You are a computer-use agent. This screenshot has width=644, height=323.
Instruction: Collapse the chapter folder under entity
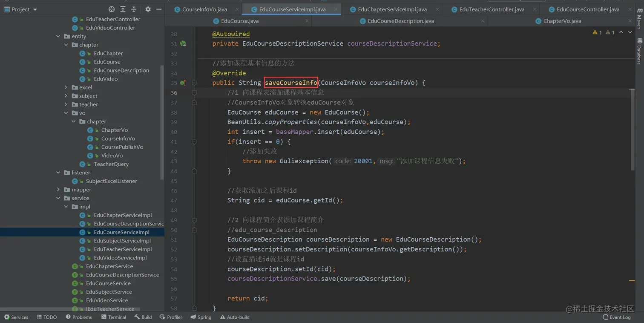point(66,45)
